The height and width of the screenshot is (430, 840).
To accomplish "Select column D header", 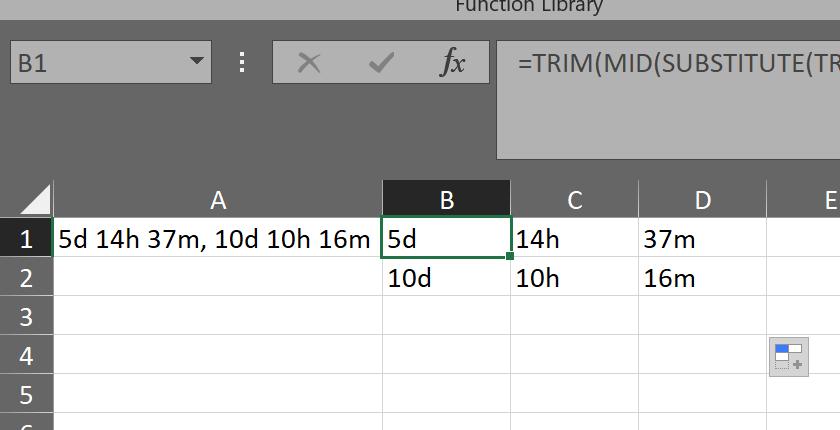I will coord(702,200).
